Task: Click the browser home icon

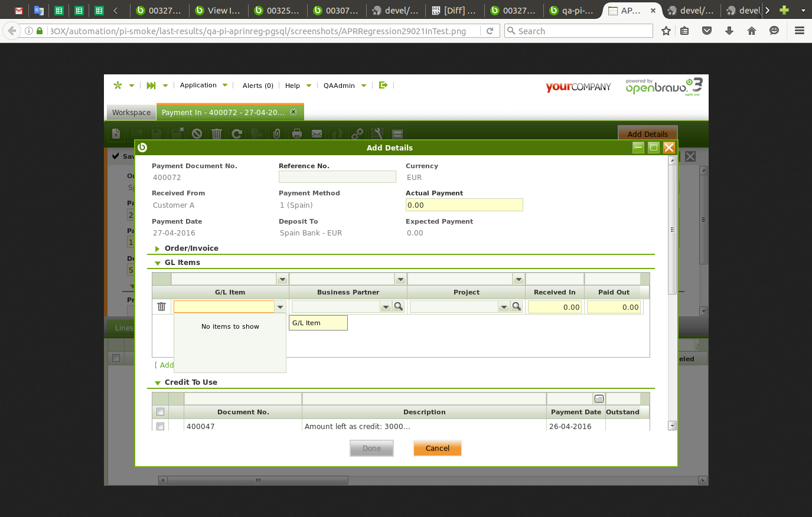Action: click(x=752, y=31)
